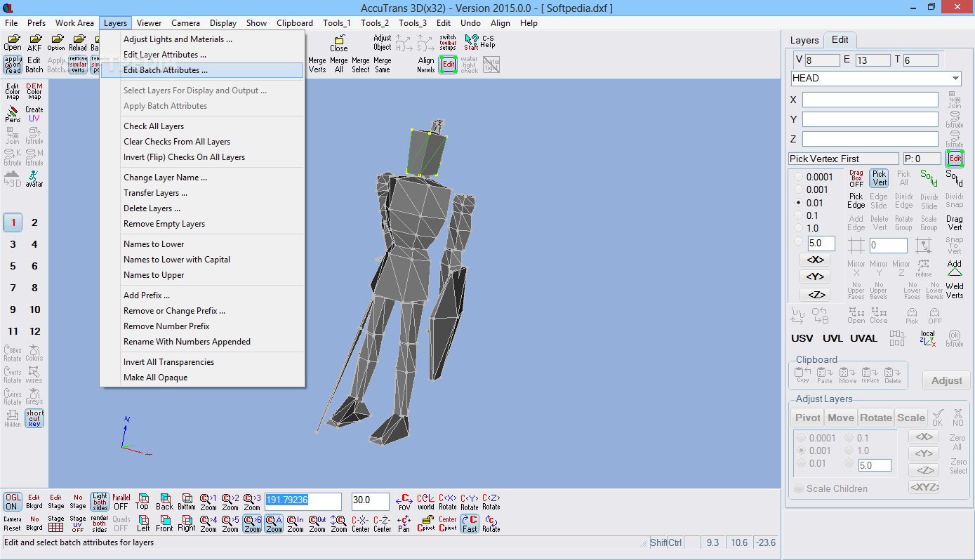Select the 0.0001 radio in Edit panel
This screenshot has height=560, width=975.
pyautogui.click(x=798, y=178)
